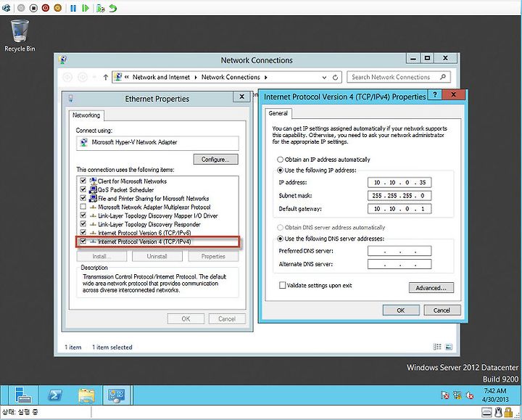The image size is (522, 420).
Task: Click the green Reset VM icon
Action: (86, 8)
